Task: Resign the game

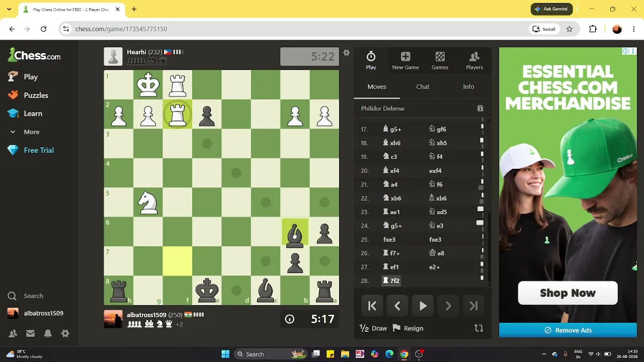Action: pos(408,328)
